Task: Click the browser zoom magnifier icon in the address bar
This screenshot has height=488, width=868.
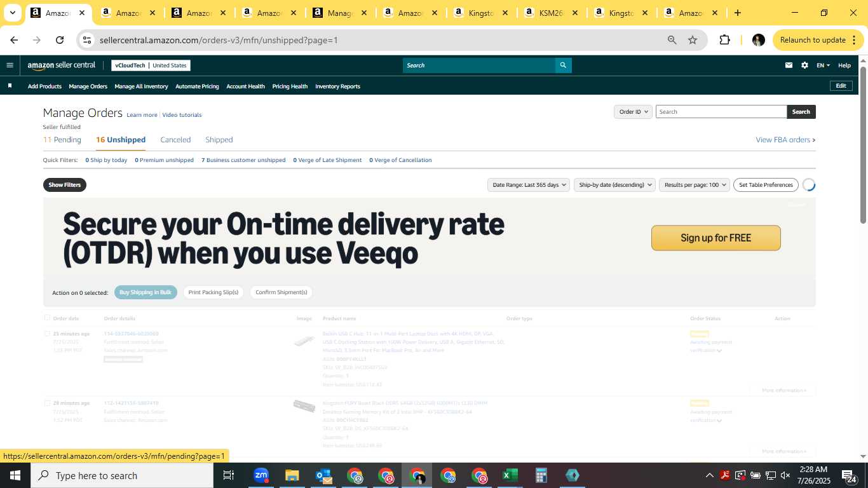Action: click(x=672, y=40)
